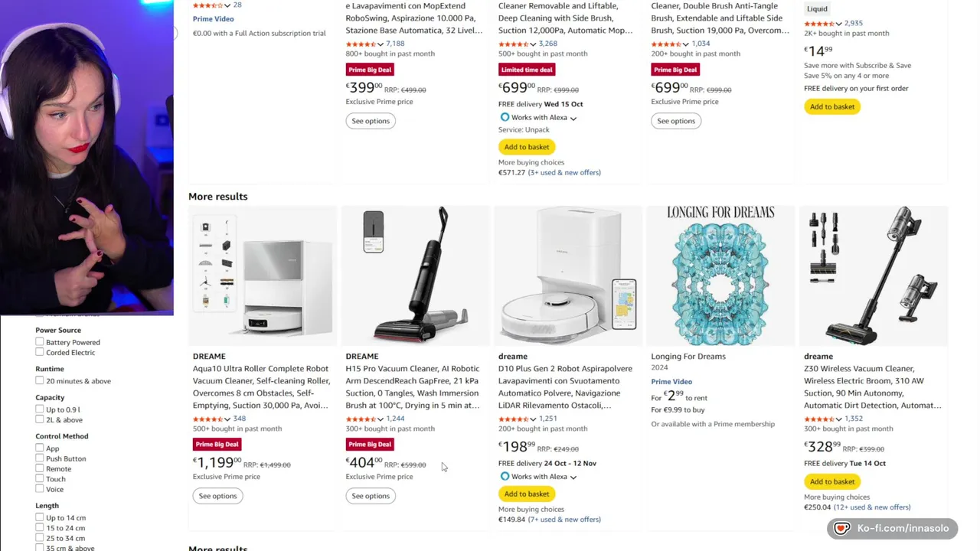Click Alexa icon under the Limited time deal listing
980x551 pixels.
point(505,117)
